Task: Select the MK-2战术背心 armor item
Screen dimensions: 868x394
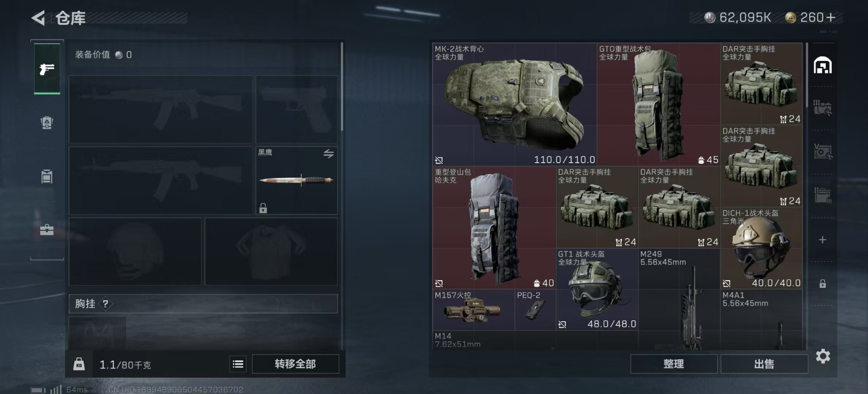Action: pos(514,104)
